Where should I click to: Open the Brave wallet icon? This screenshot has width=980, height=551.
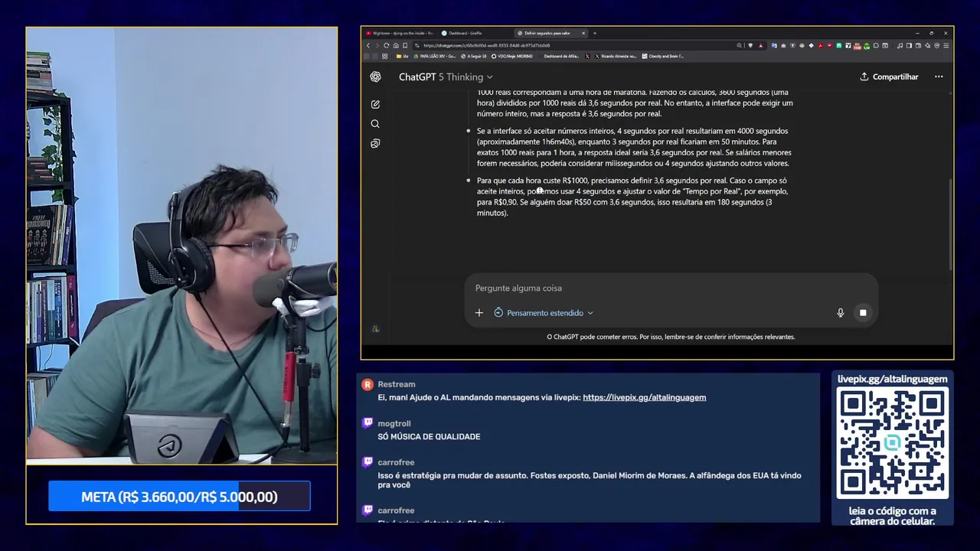[918, 45]
